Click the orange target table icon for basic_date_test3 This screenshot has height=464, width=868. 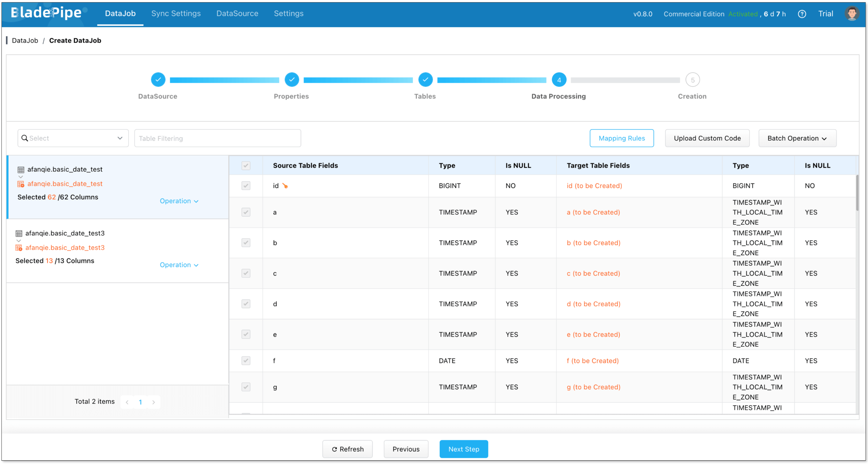point(19,248)
